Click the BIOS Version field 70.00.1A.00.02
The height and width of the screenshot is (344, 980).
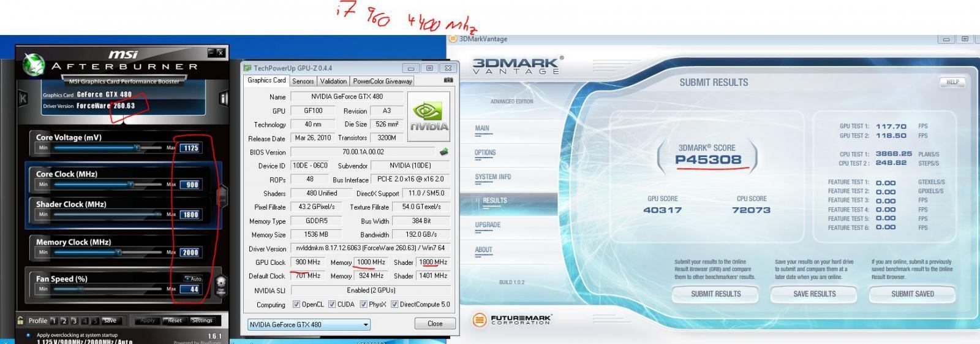[x=363, y=152]
